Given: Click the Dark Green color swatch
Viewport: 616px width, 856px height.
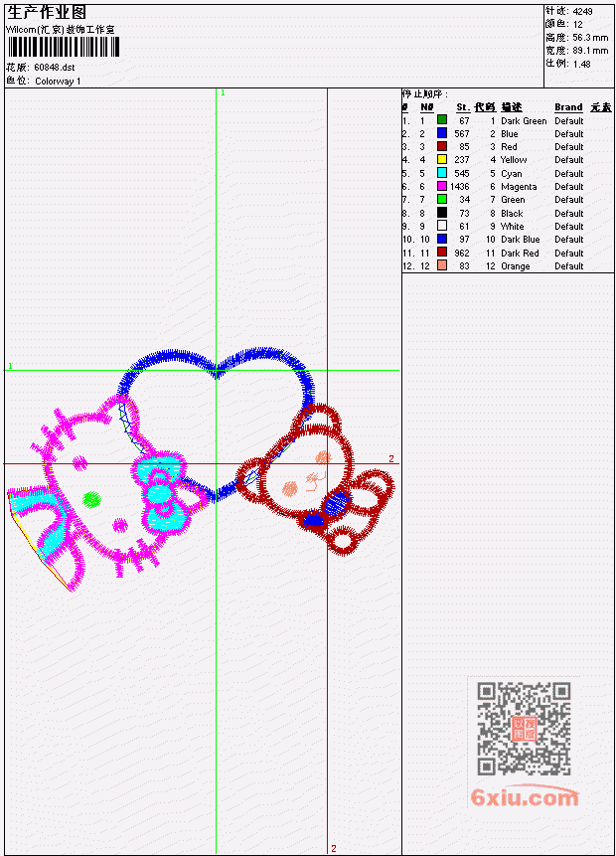Looking at the screenshot, I should (x=442, y=120).
